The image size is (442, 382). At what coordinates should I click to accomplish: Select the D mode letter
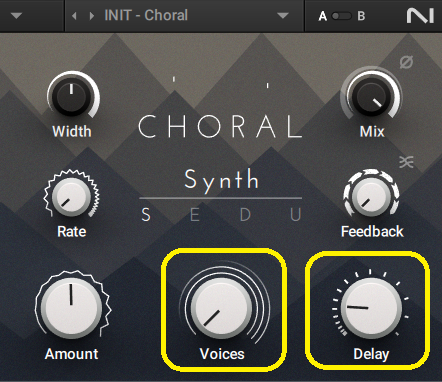pyautogui.click(x=245, y=214)
